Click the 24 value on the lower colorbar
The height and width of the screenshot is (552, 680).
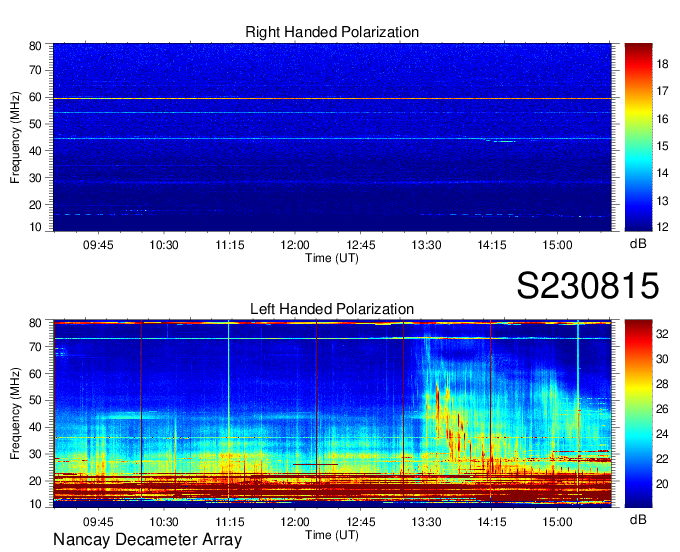click(x=662, y=434)
